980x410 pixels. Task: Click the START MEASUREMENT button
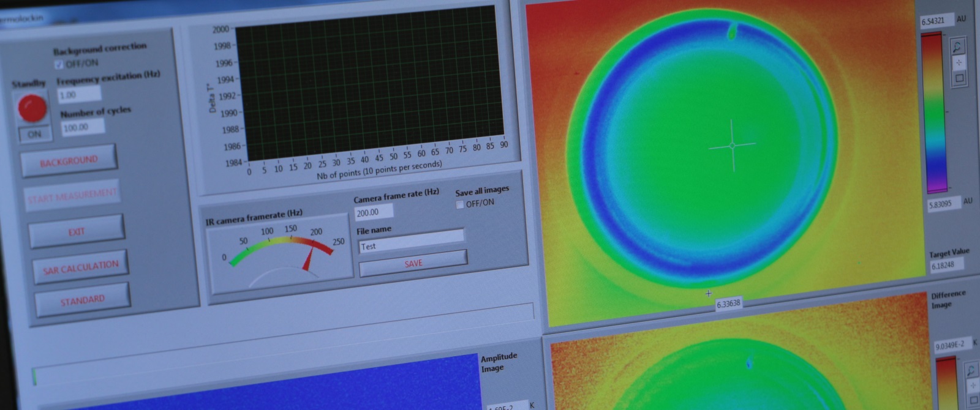point(73,196)
